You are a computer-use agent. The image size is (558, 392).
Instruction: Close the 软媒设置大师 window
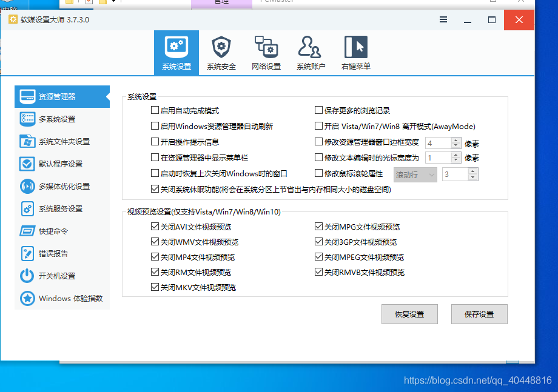pos(519,20)
